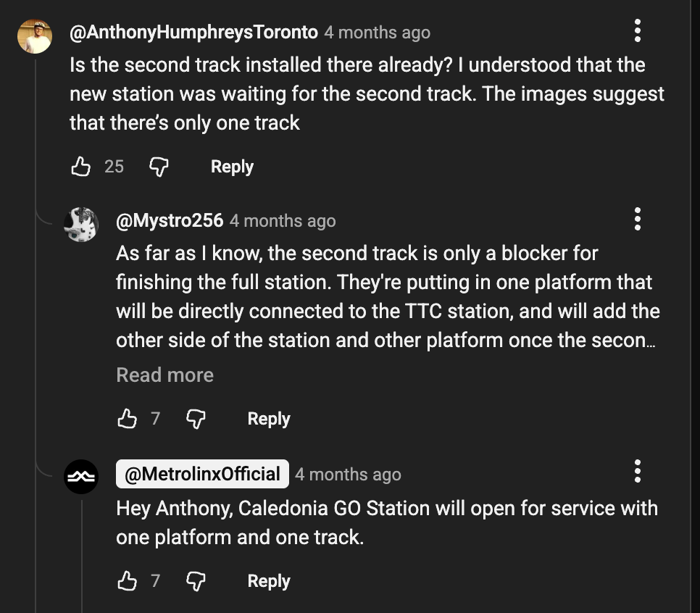700x613 pixels.
Task: Dislike the MetrolinxOfficial reply
Action: coord(196,581)
